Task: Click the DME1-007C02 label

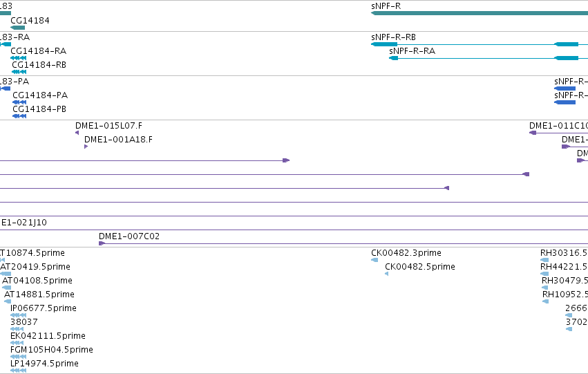Action: tap(129, 236)
